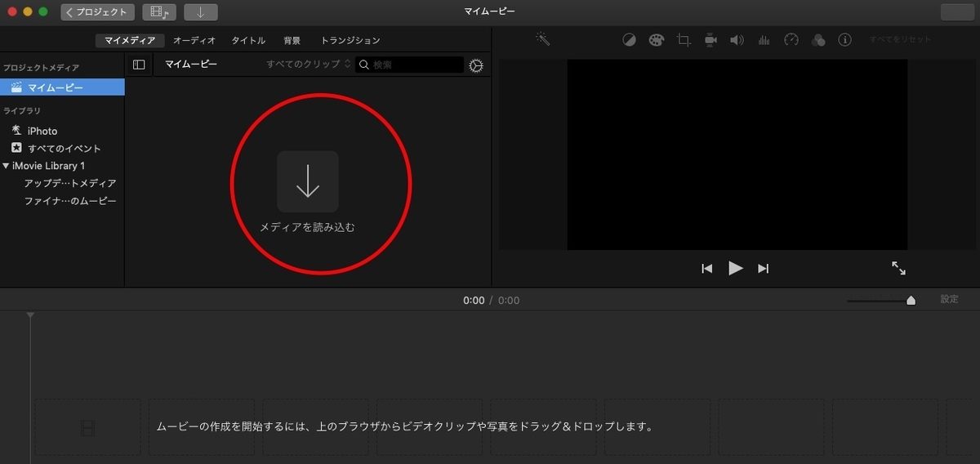Click the green full-screen window button

coord(43,12)
